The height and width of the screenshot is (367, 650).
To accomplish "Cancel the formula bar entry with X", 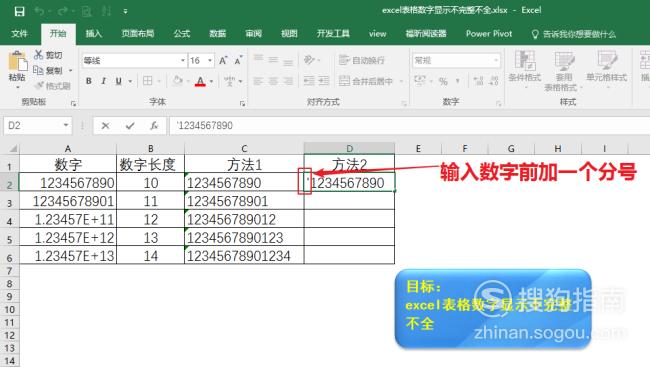I will [105, 126].
